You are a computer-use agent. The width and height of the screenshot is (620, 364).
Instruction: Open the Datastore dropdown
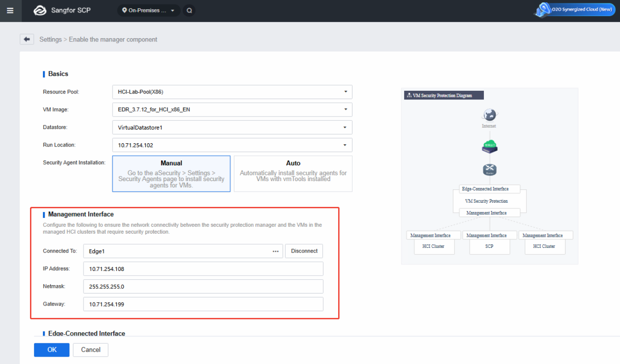[x=232, y=127]
